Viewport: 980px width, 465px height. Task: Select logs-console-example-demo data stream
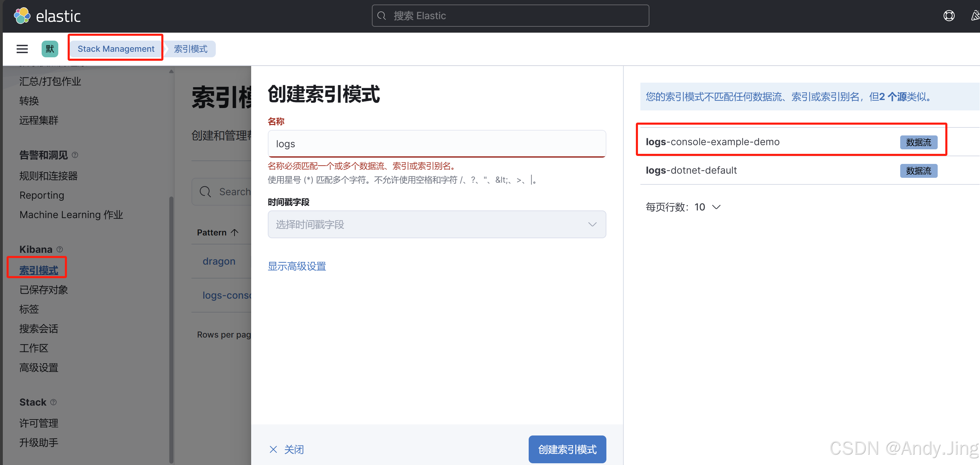pos(713,141)
